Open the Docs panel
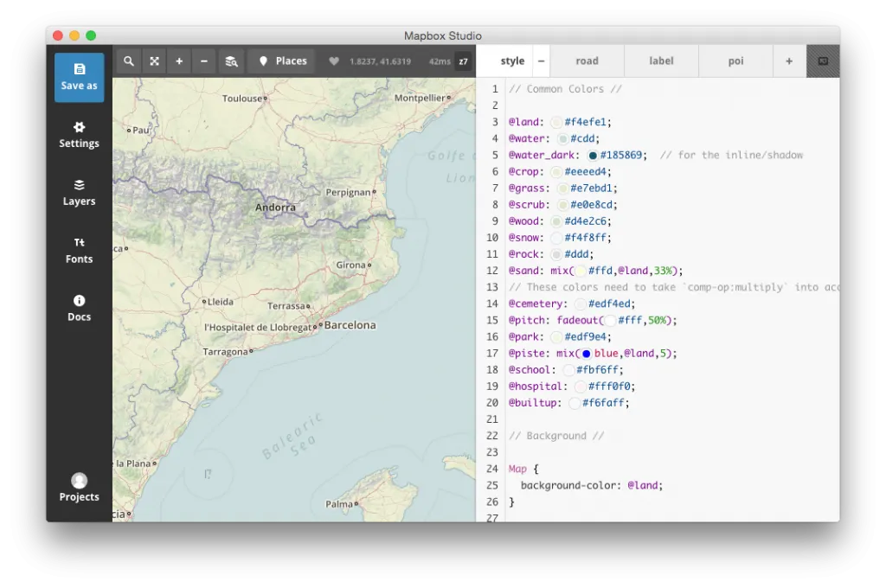The image size is (886, 588). [x=79, y=309]
